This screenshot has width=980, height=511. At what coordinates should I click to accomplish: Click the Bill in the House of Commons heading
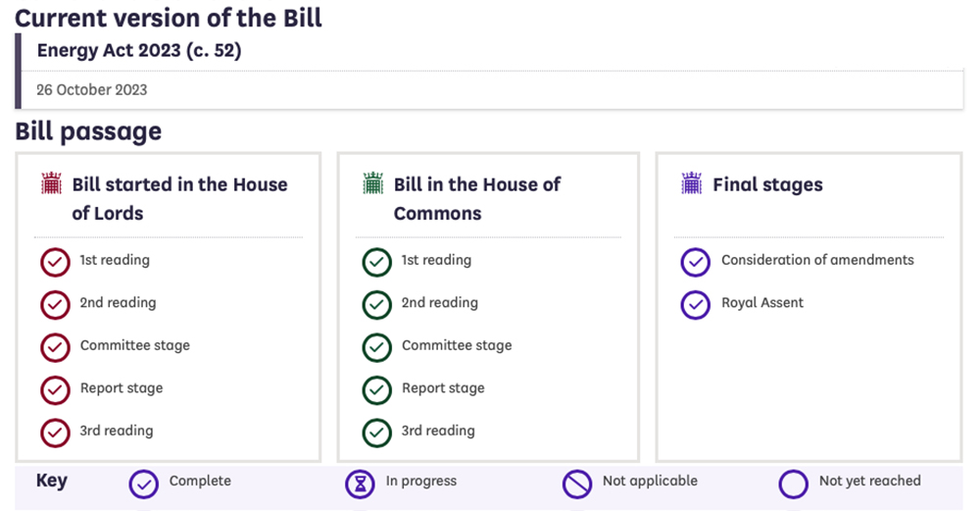(477, 199)
